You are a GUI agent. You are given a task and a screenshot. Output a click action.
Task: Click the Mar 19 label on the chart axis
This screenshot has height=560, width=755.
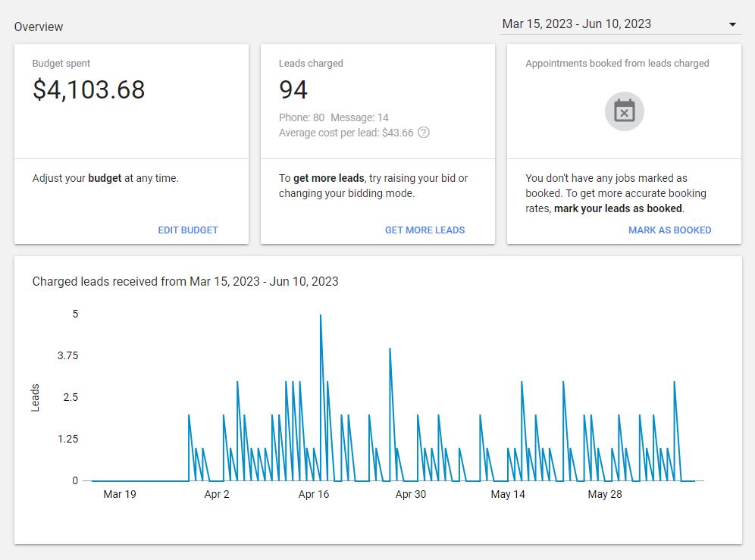(x=120, y=494)
